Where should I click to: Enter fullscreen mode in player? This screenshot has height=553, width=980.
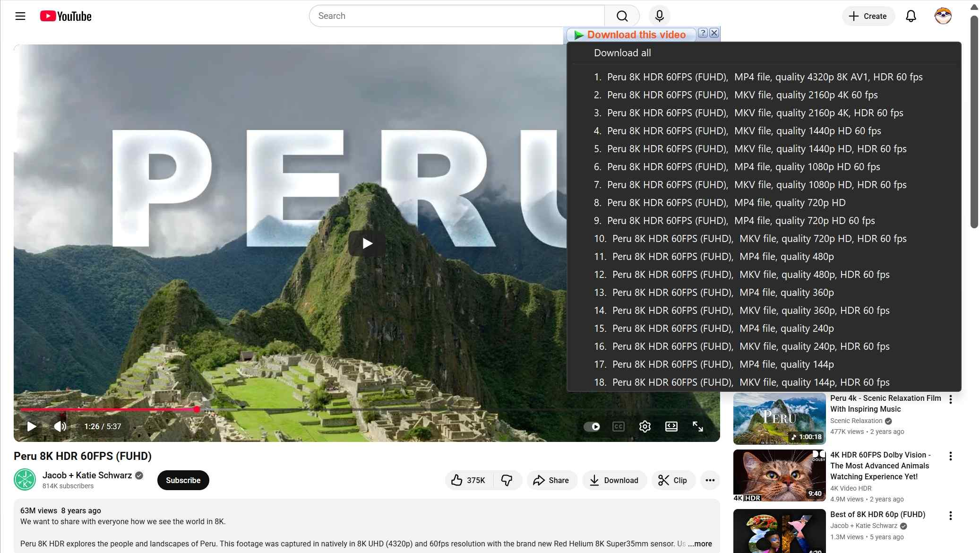coord(698,426)
